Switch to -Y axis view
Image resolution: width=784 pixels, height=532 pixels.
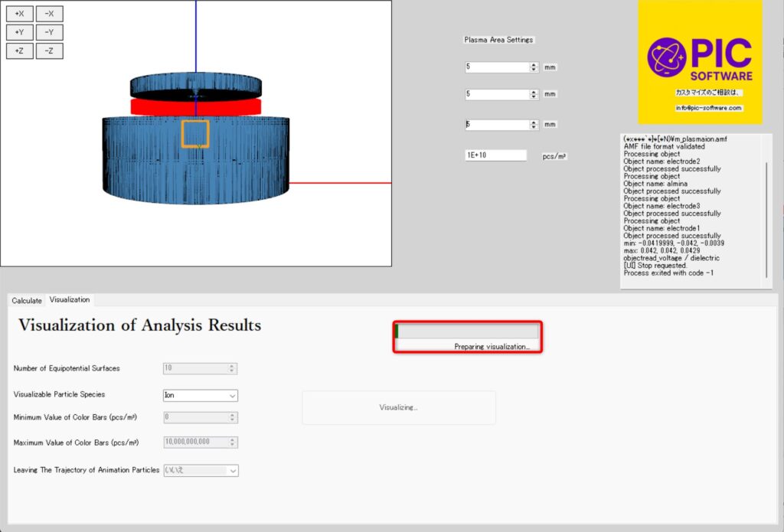49,32
